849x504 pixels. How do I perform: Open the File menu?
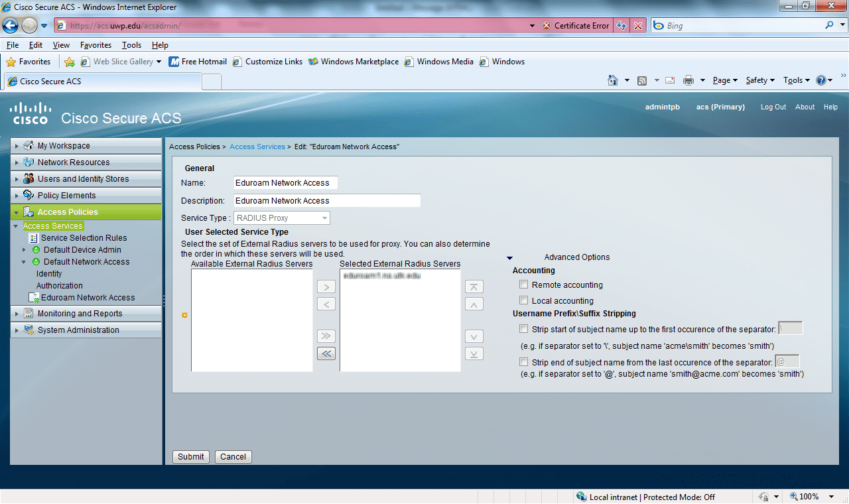[13, 45]
